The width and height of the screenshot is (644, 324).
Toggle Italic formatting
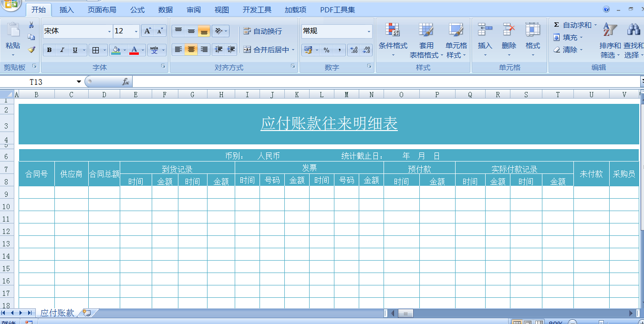coord(62,50)
